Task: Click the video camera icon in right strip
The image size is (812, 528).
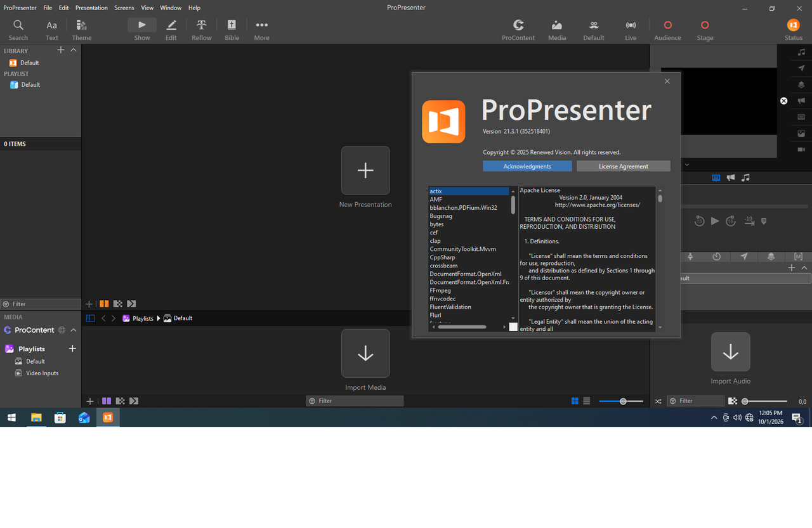Action: [x=801, y=150]
